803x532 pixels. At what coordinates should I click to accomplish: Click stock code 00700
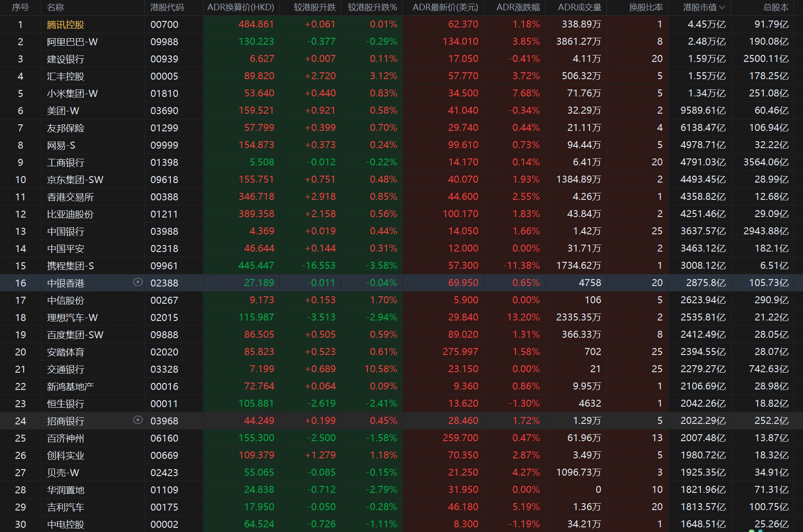coord(164,25)
